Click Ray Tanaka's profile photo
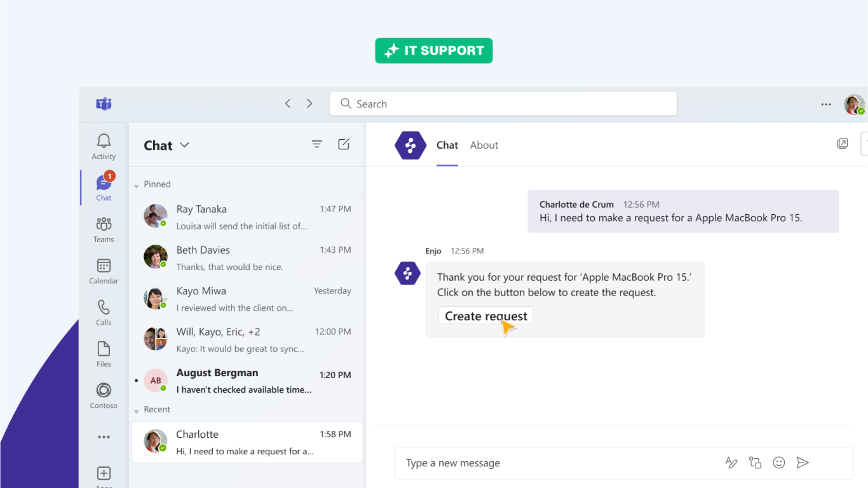Viewport: 868px width, 488px height. click(x=156, y=216)
